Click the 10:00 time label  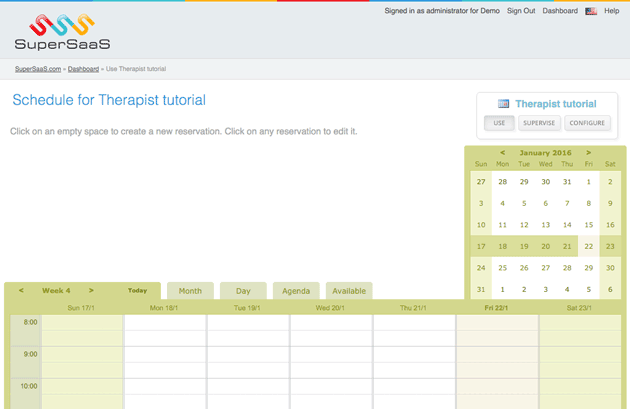coord(29,387)
